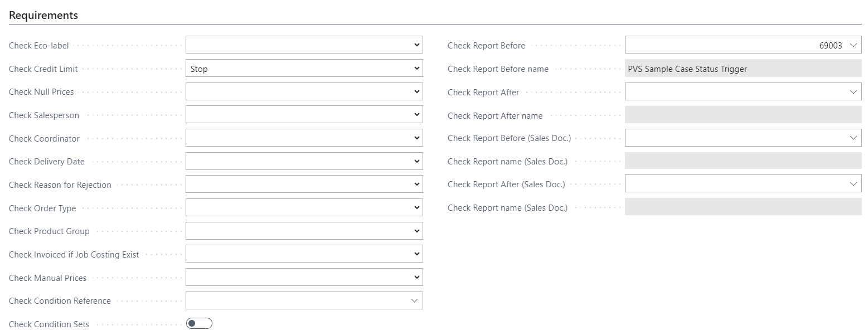Open the Check Credit Limit dropdown
The height and width of the screenshot is (335, 868).
pos(304,69)
